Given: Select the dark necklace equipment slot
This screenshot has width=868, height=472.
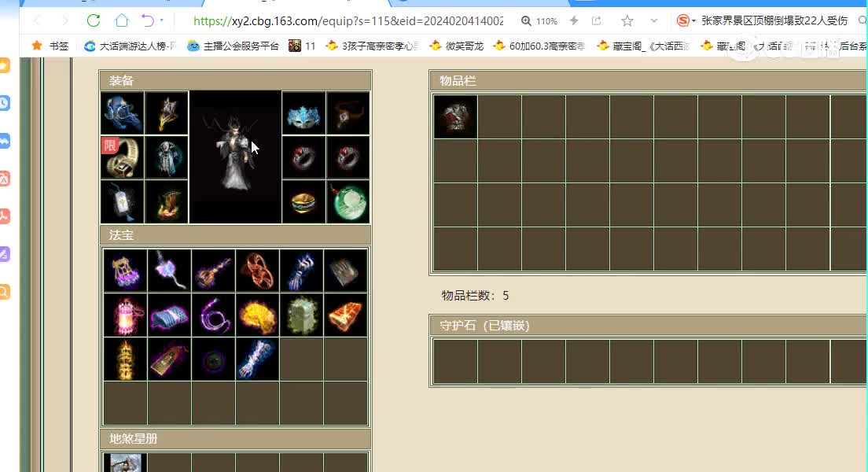Looking at the screenshot, I should coord(348,113).
